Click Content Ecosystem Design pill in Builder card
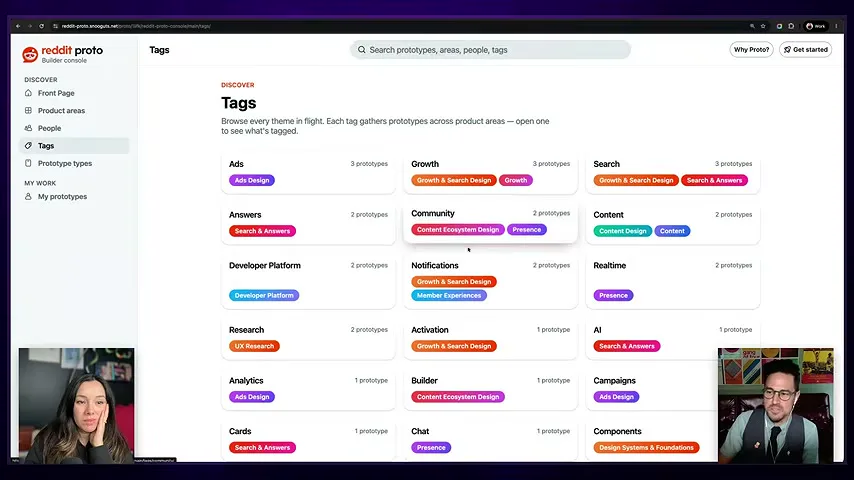Image resolution: width=854 pixels, height=480 pixels. (458, 397)
